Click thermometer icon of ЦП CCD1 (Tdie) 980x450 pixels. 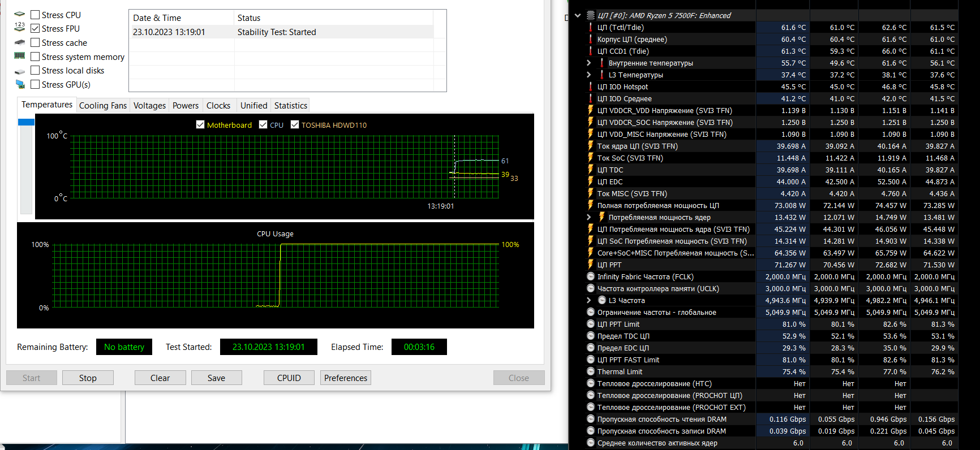[x=591, y=51]
